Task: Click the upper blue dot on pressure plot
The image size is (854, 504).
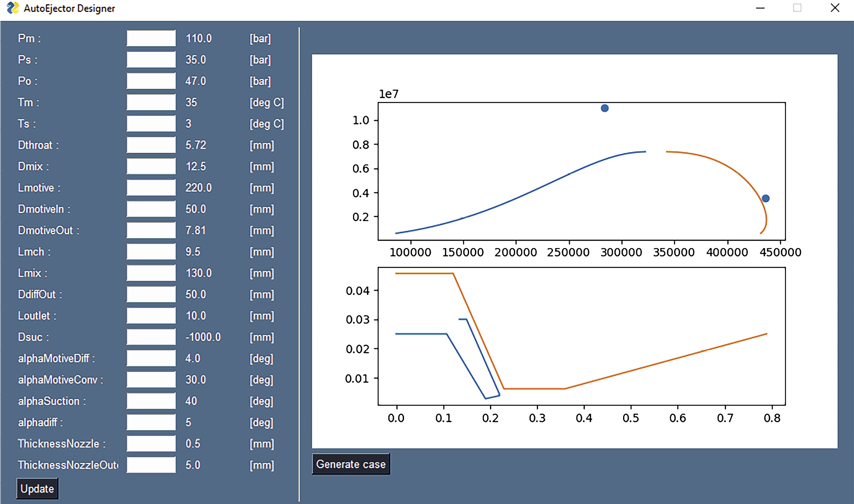Action: 604,108
